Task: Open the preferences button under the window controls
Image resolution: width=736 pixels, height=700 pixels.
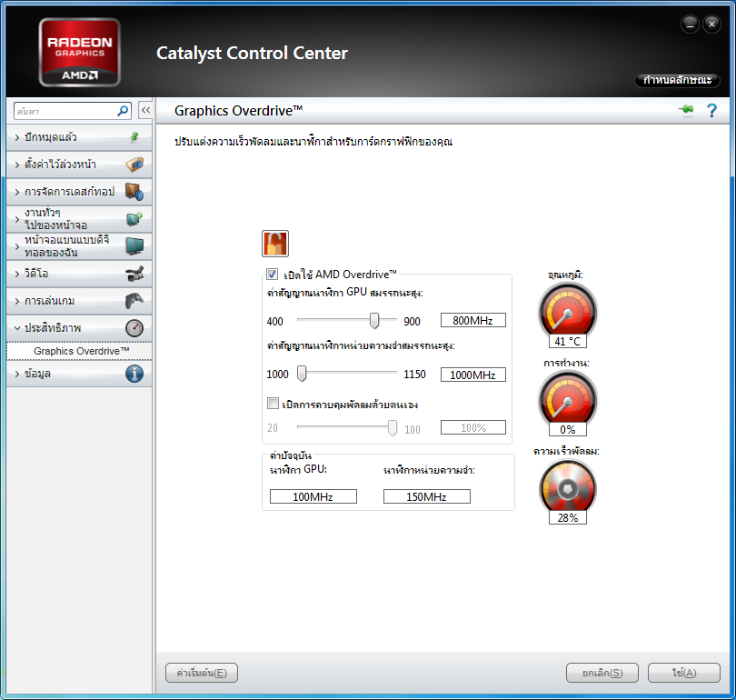Action: pos(677,80)
